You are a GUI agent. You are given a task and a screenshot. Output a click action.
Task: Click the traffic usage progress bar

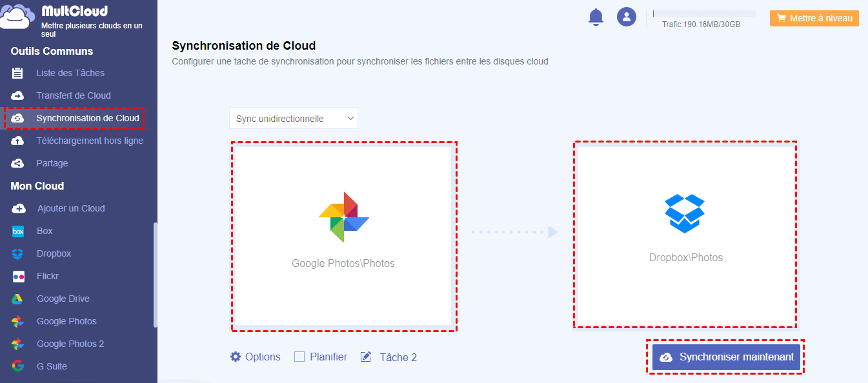(x=704, y=13)
